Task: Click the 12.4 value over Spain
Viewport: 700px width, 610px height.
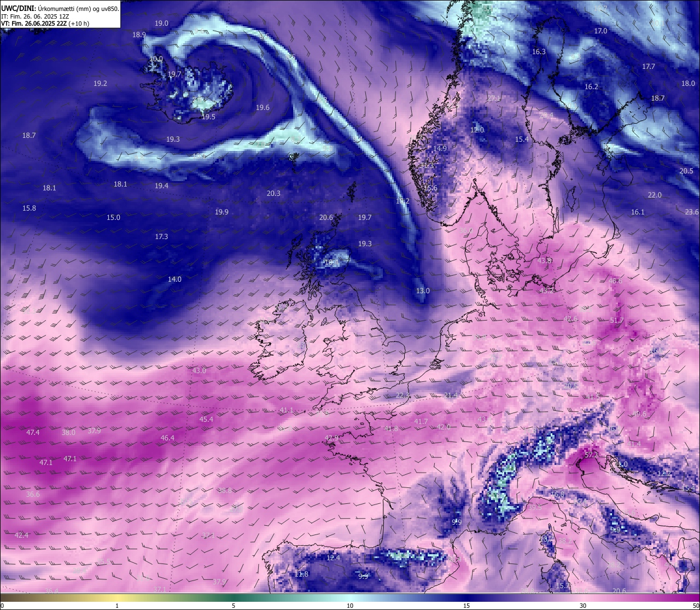Action: tap(333, 557)
